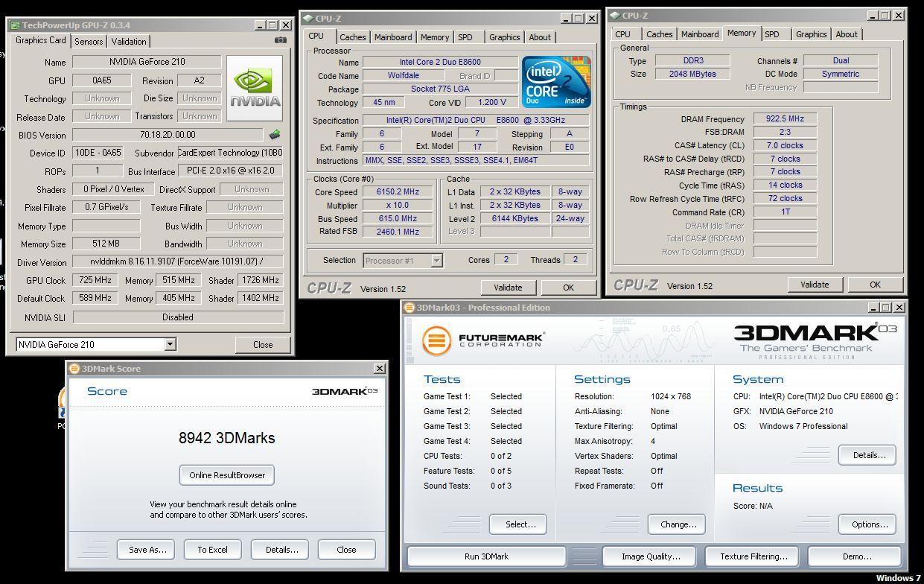Click the Memory Size field 512 MB
The image size is (924, 584).
[106, 244]
